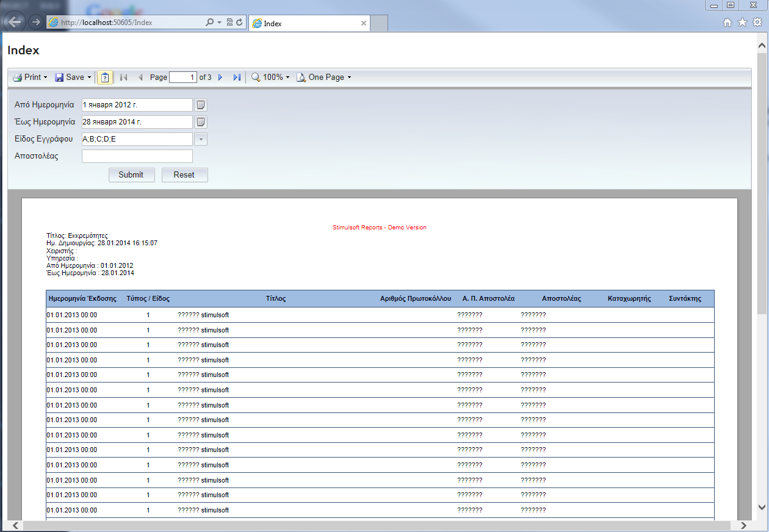Click the Καταχωρητής column header
Screen dimensions: 769x532
click(629, 299)
